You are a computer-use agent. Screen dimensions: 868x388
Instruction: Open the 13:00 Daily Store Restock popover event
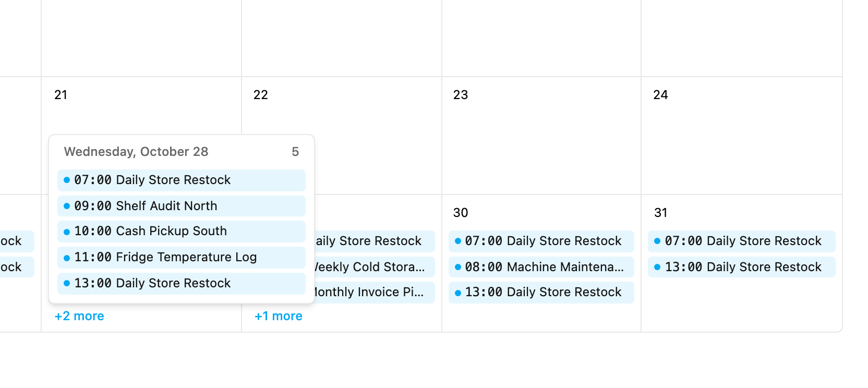pyautogui.click(x=181, y=283)
